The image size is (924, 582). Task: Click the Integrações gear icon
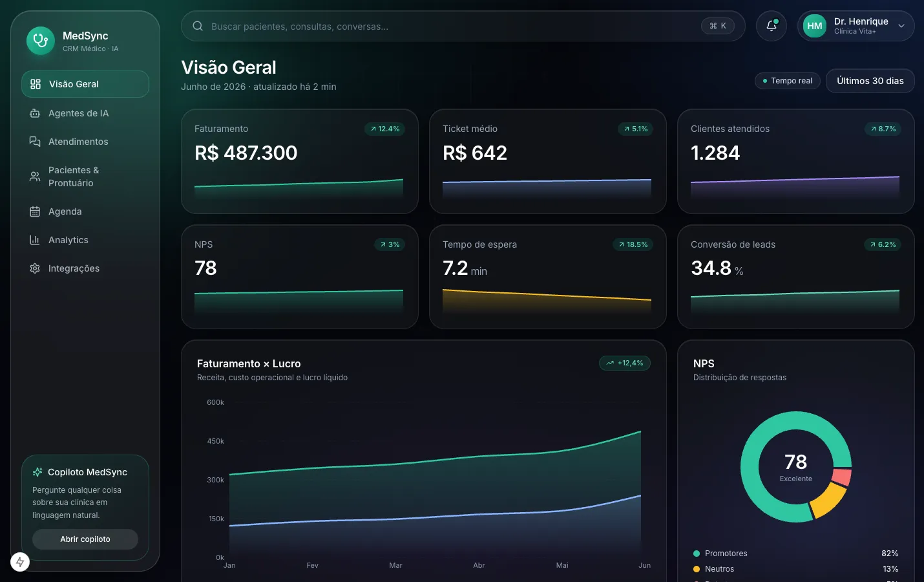point(35,268)
